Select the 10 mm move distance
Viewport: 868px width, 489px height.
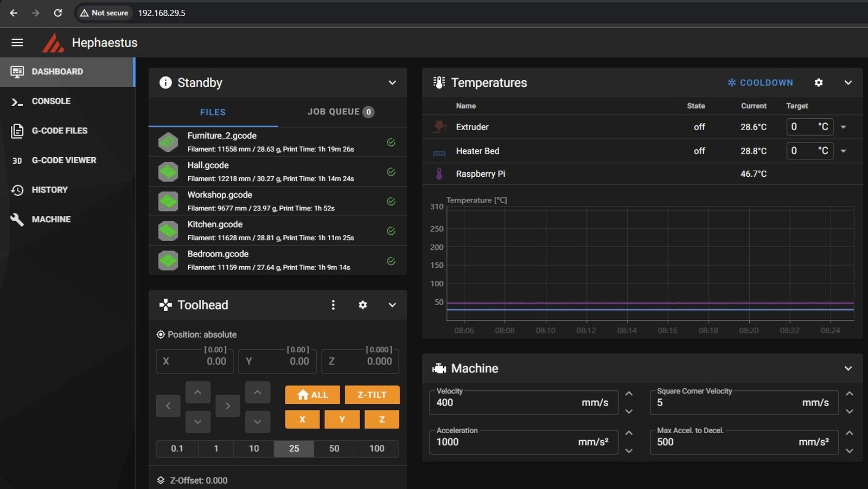(x=253, y=448)
